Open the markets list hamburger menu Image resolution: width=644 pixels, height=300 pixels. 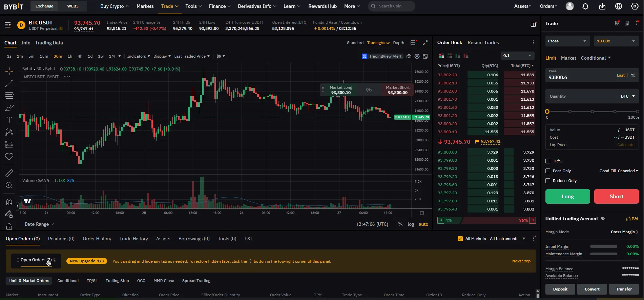(x=8, y=25)
